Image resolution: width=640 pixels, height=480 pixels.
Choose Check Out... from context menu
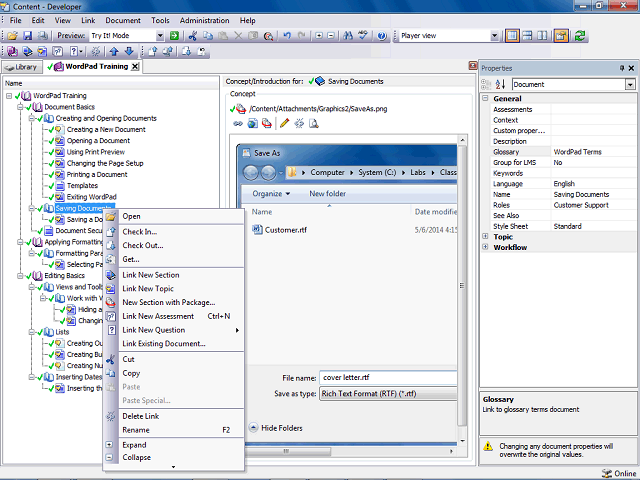[143, 245]
